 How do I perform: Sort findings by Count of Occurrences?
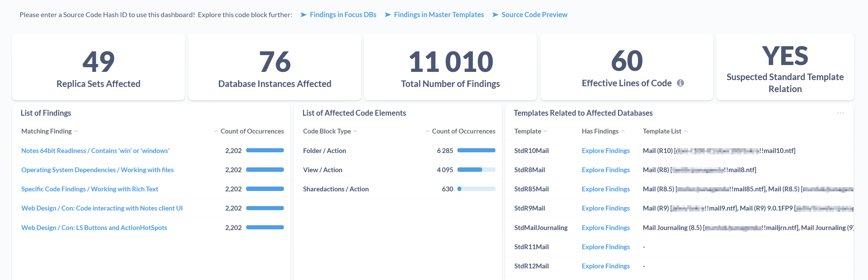click(252, 131)
